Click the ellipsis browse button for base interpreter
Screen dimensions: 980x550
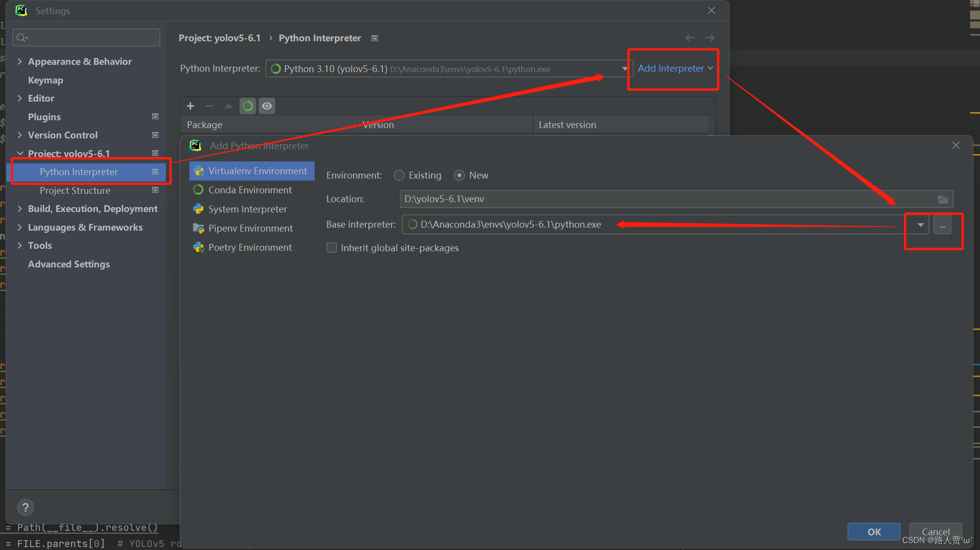click(x=942, y=225)
